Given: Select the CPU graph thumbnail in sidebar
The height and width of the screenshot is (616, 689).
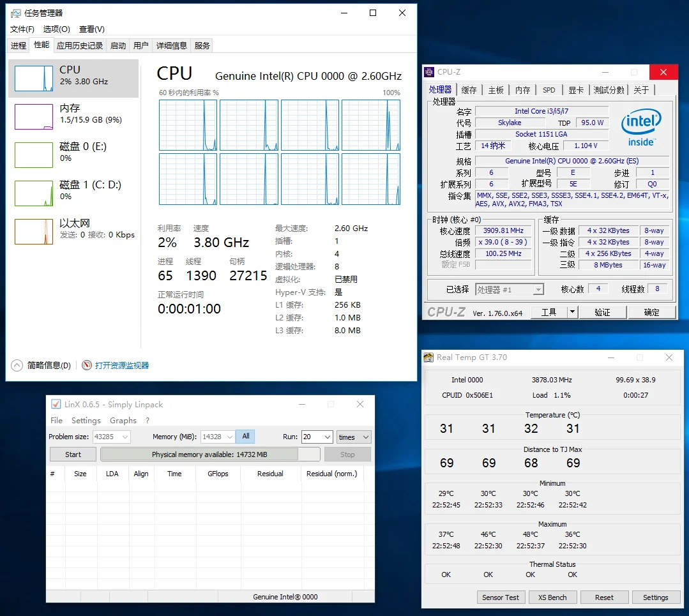Looking at the screenshot, I should pyautogui.click(x=34, y=78).
